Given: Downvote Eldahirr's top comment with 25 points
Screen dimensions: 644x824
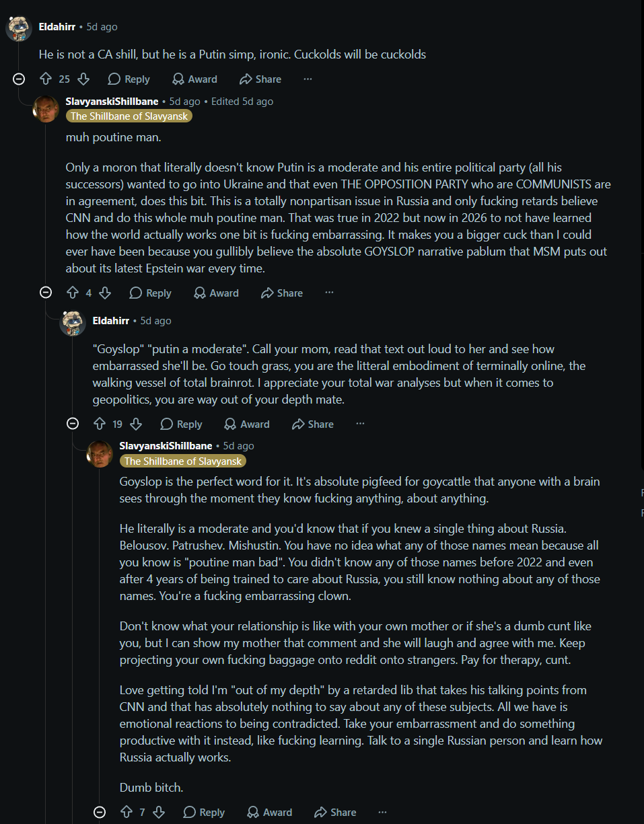Looking at the screenshot, I should 83,79.
